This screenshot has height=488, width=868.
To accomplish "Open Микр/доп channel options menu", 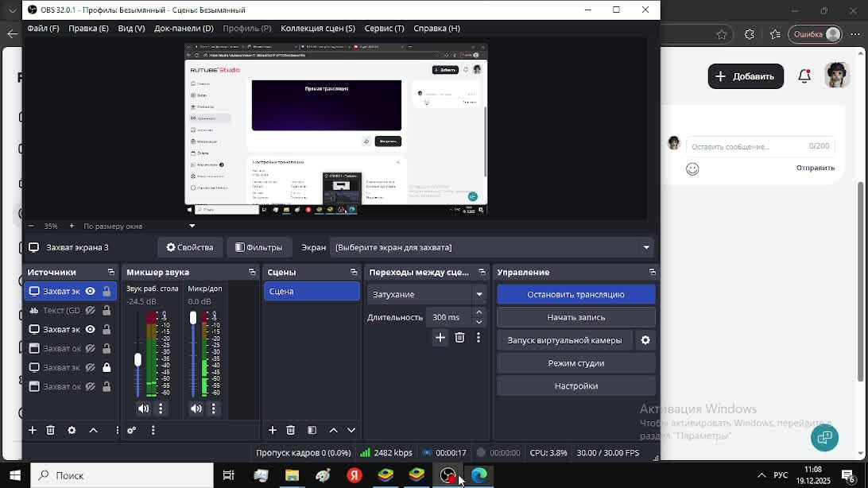I will tap(213, 409).
